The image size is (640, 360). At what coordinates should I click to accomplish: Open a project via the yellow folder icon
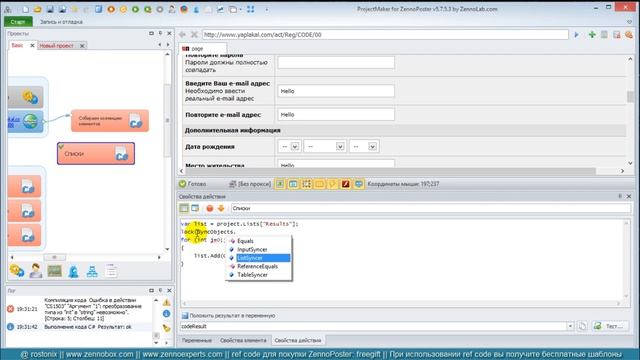point(38,9)
